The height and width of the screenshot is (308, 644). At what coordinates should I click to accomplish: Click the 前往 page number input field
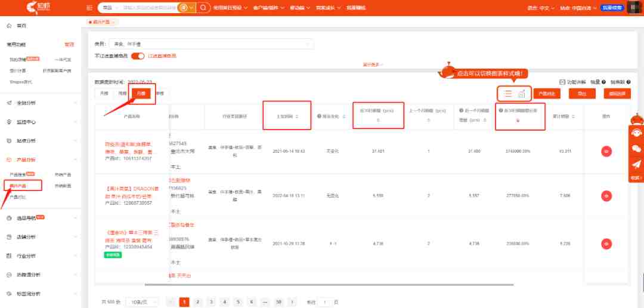pos(325,302)
